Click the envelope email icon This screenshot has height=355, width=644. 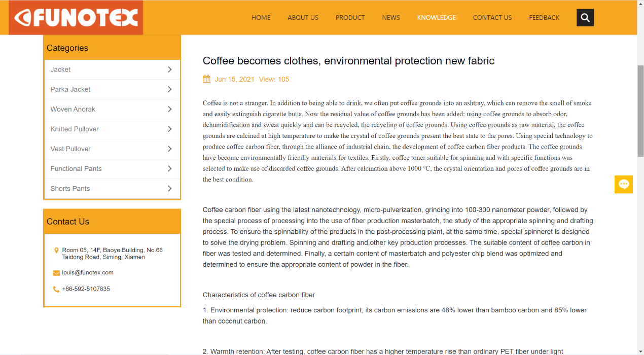pos(56,273)
